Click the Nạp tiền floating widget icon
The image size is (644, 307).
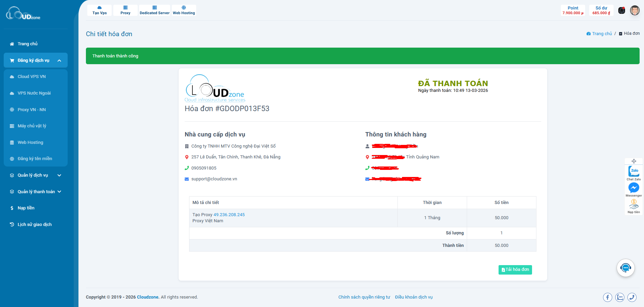click(634, 204)
